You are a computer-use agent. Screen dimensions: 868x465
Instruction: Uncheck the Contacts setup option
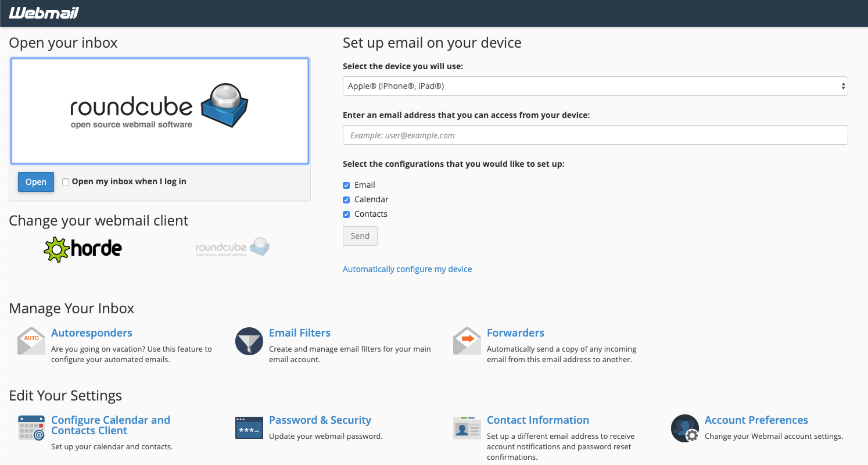point(346,214)
